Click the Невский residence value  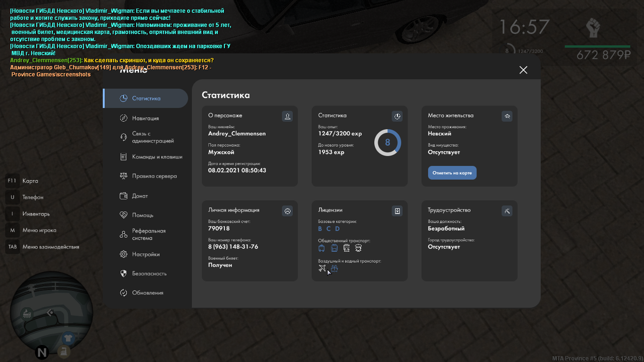pos(440,134)
